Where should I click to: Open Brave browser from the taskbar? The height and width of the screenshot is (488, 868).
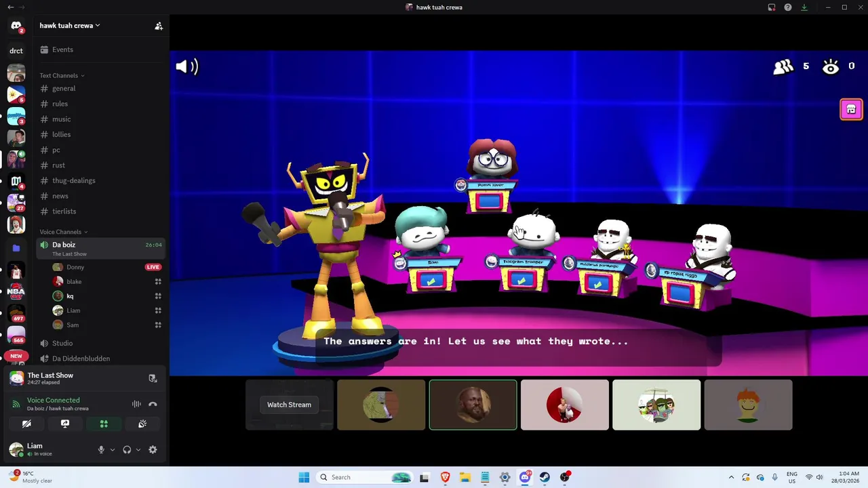[x=445, y=477]
